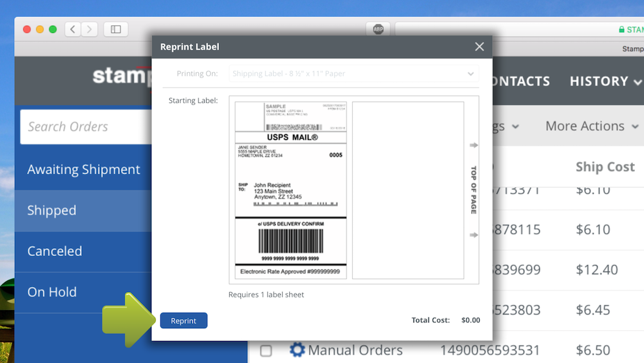
Task: Click the Search Orders field
Action: (x=84, y=126)
